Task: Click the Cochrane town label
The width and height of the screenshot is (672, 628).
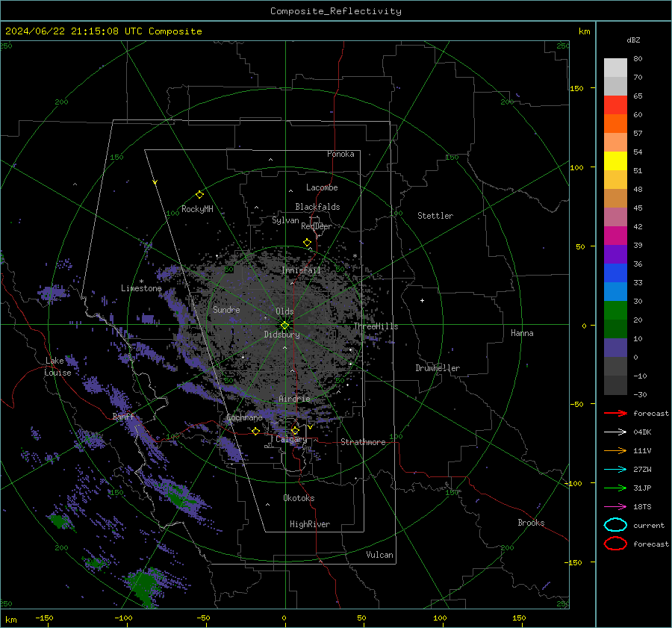Action: [244, 417]
